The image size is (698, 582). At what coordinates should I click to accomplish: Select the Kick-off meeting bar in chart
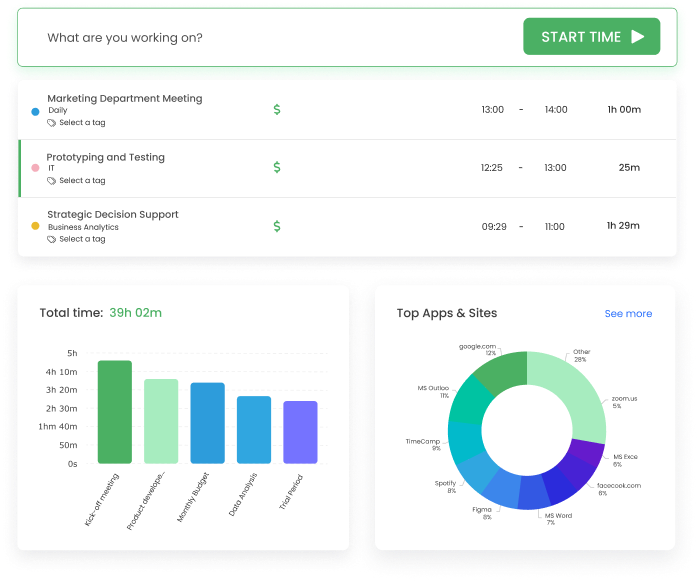[x=115, y=412]
